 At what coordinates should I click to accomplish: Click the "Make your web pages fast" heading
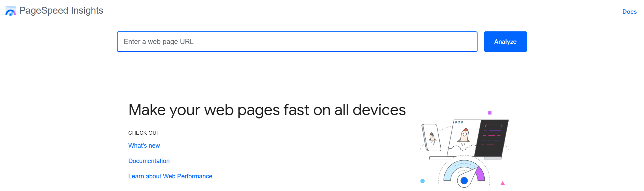tap(267, 110)
